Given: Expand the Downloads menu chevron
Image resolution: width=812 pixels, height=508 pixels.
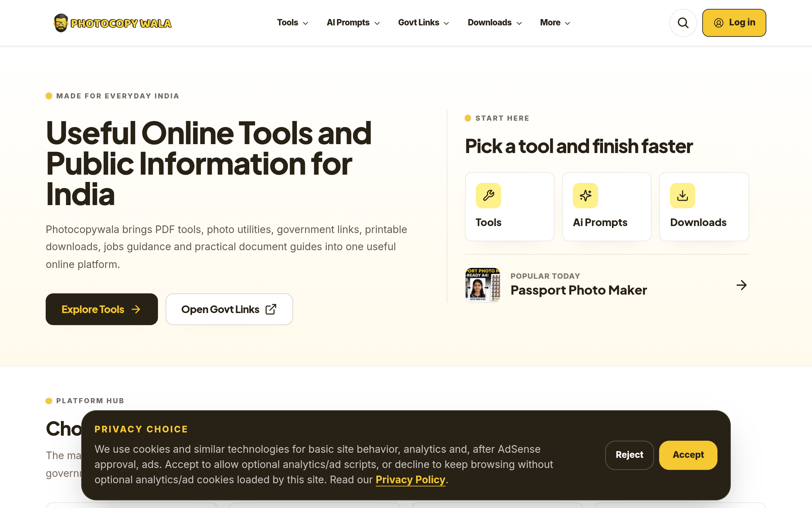Looking at the screenshot, I should pos(519,23).
